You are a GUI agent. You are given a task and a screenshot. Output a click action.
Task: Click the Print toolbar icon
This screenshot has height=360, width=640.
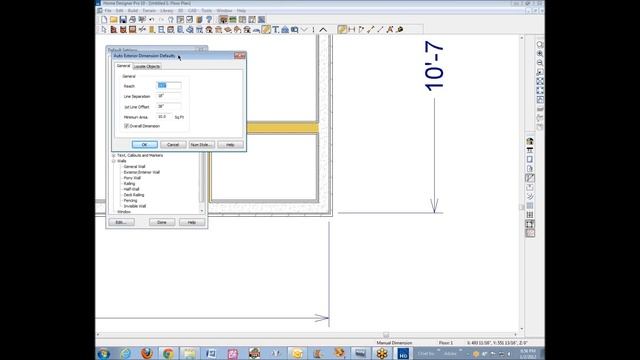coord(132,20)
